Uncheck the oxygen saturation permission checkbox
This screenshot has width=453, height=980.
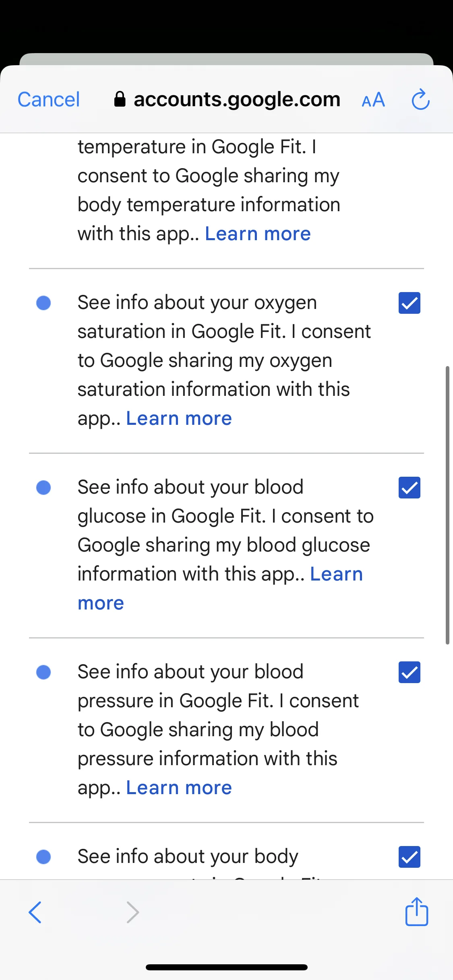[409, 303]
